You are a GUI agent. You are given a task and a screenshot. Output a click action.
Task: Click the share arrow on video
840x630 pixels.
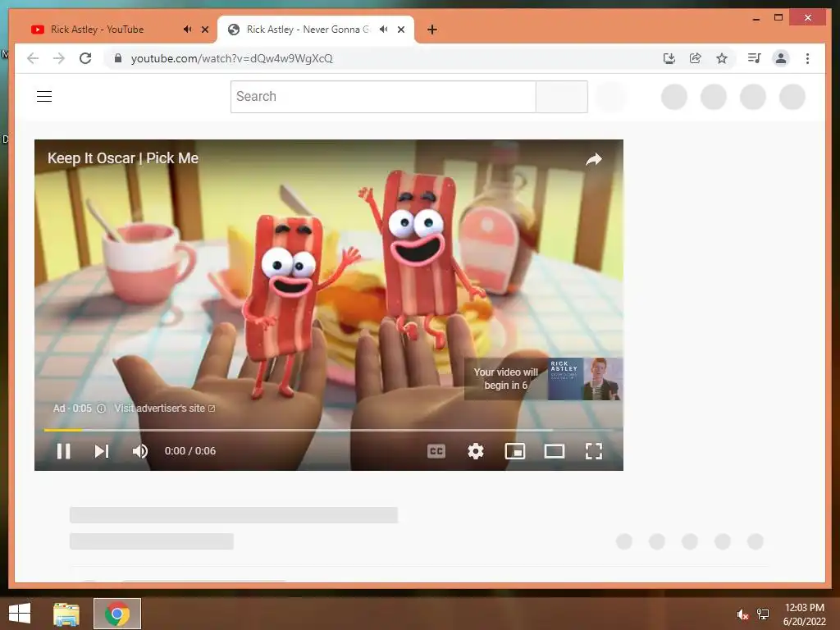click(594, 159)
